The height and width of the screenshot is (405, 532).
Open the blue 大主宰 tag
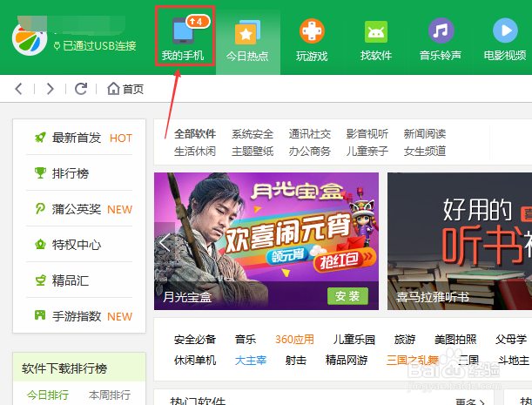tap(251, 361)
